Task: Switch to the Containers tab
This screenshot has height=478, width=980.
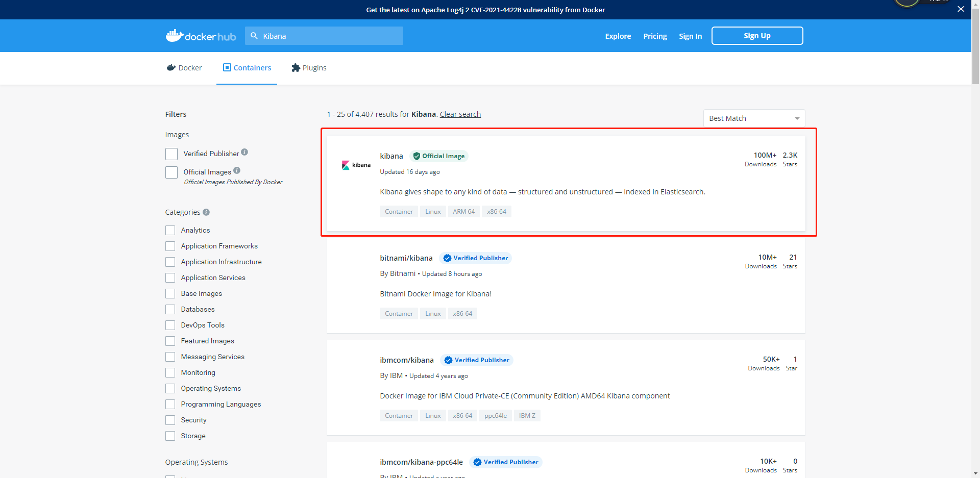Action: pyautogui.click(x=247, y=68)
